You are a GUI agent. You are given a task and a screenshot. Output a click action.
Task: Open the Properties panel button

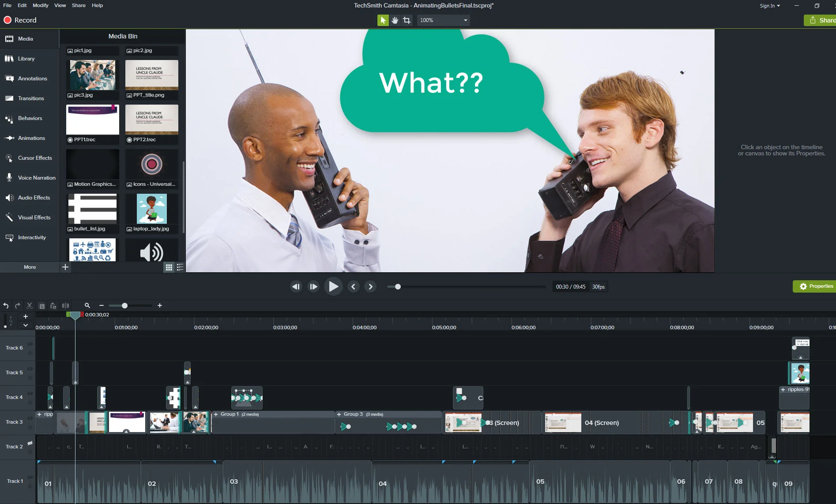click(x=815, y=286)
